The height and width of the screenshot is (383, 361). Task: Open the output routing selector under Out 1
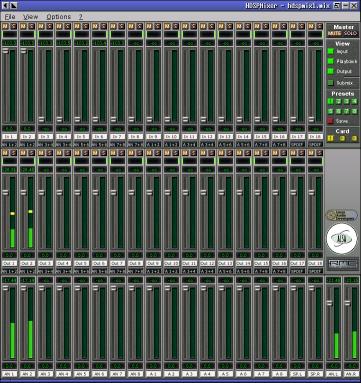[x=9, y=271]
